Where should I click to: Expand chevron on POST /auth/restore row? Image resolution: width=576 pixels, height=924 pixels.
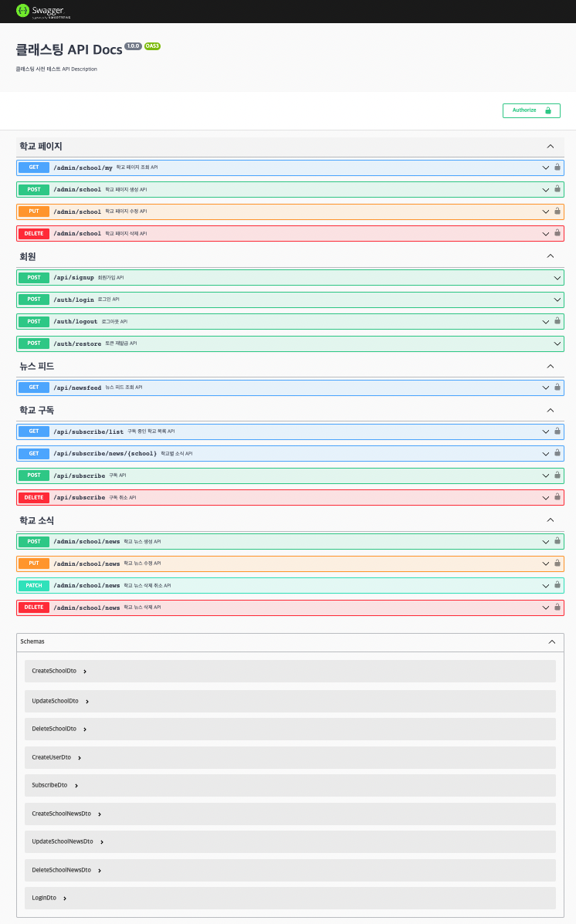(557, 344)
